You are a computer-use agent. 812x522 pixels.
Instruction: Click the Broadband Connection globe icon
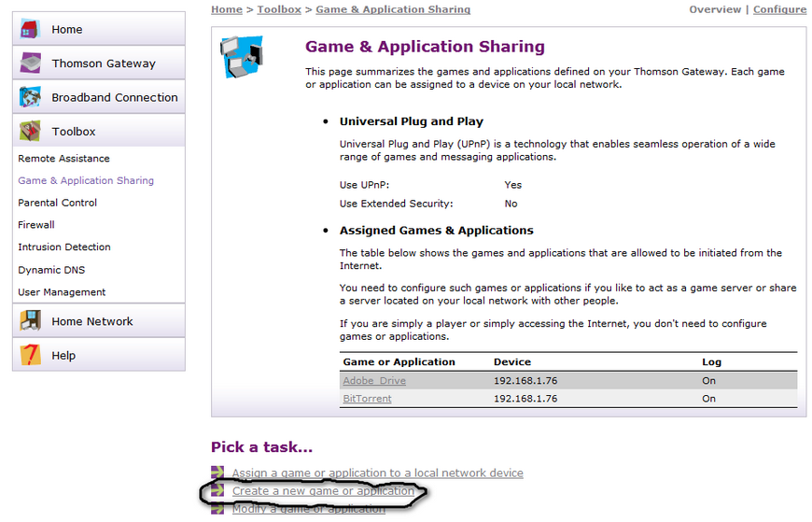(x=31, y=97)
